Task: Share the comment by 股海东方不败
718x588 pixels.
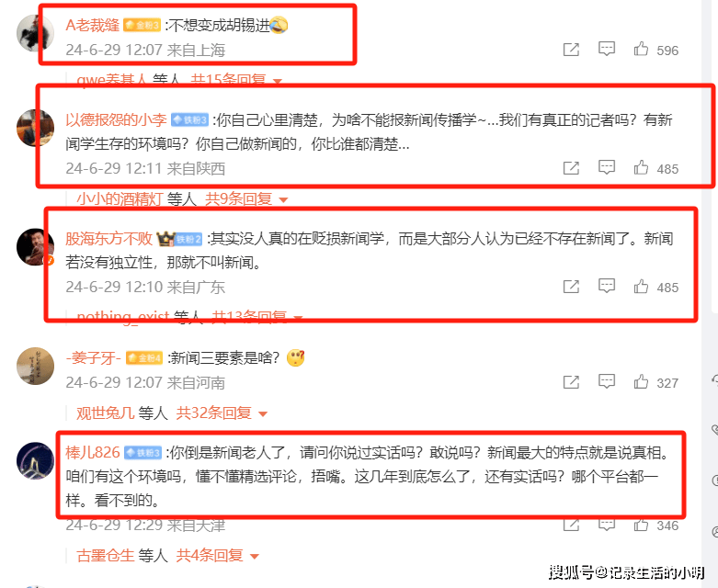Action: coord(571,287)
